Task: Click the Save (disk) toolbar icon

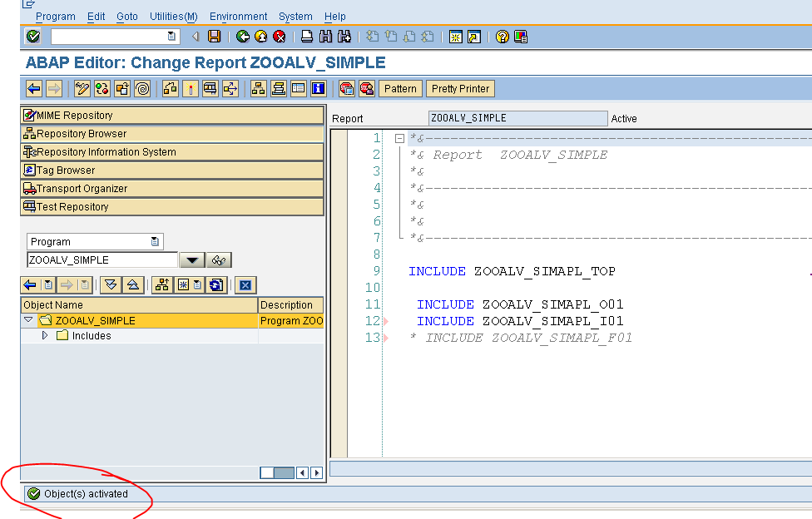Action: (x=215, y=36)
